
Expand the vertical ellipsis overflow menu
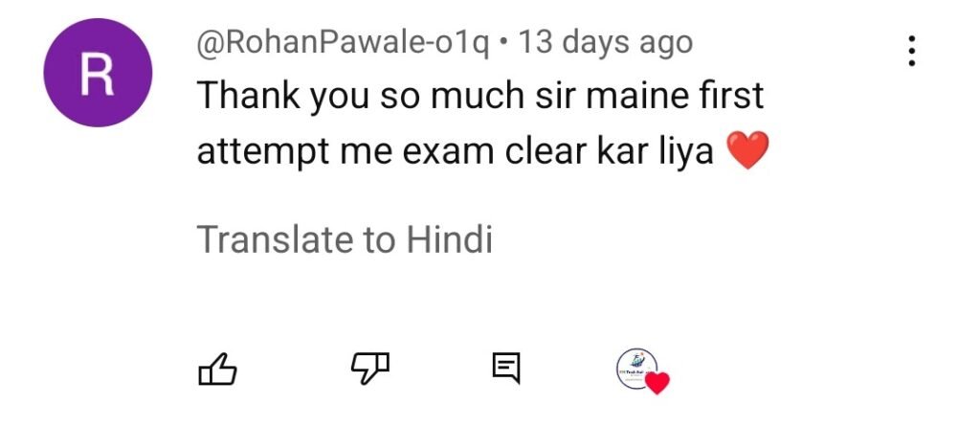point(912,51)
